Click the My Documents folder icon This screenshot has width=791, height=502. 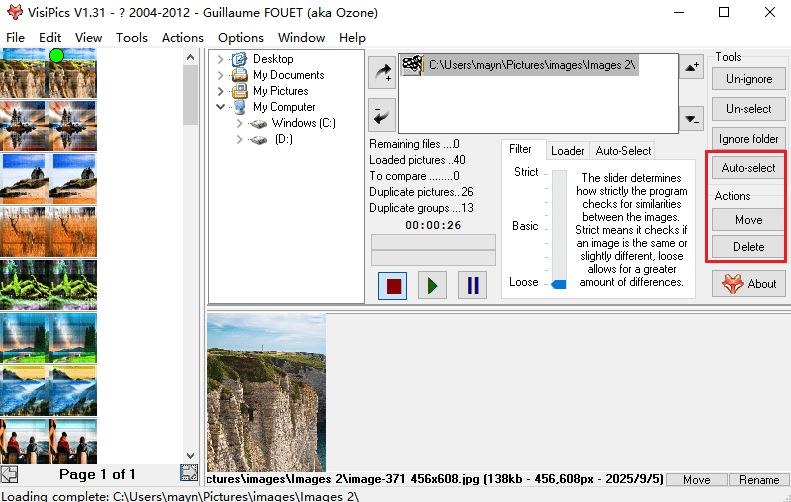pyautogui.click(x=239, y=75)
